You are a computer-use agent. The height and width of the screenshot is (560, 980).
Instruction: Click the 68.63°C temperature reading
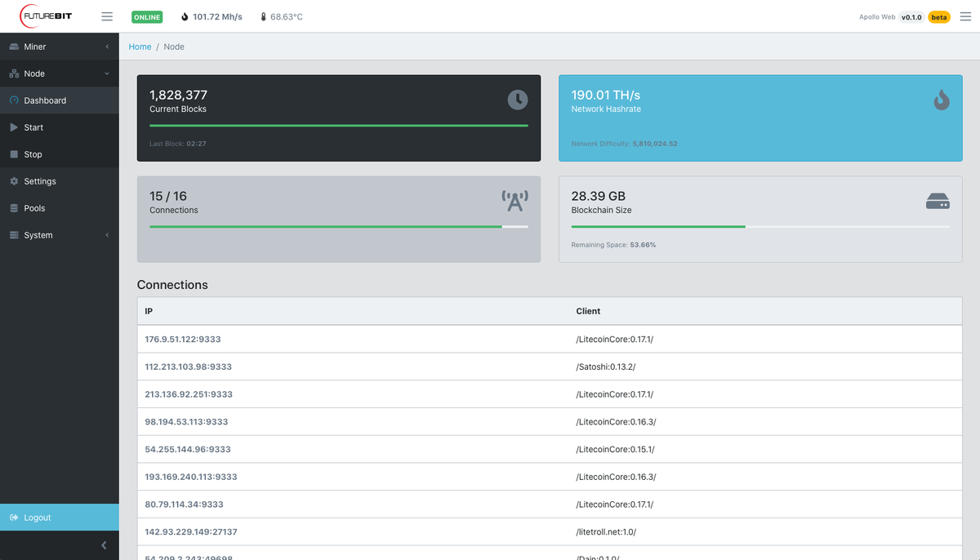(x=287, y=16)
